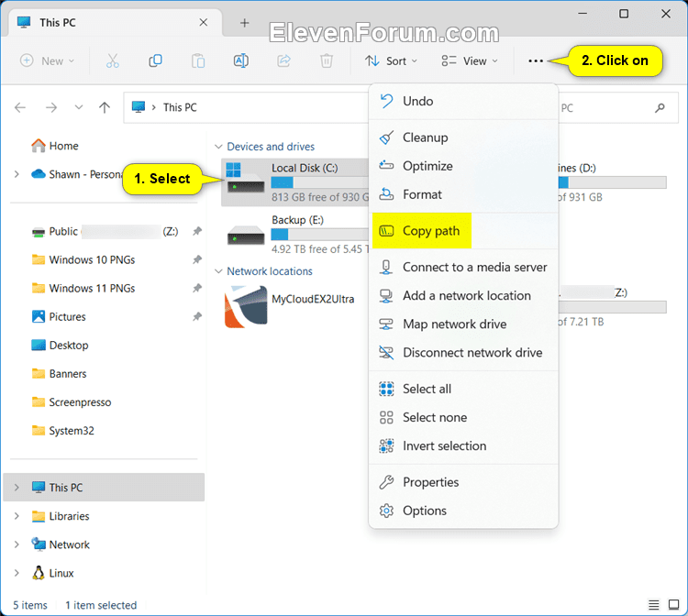The width and height of the screenshot is (688, 616).
Task: Select the Backup (E:) drive icon
Action: [246, 235]
